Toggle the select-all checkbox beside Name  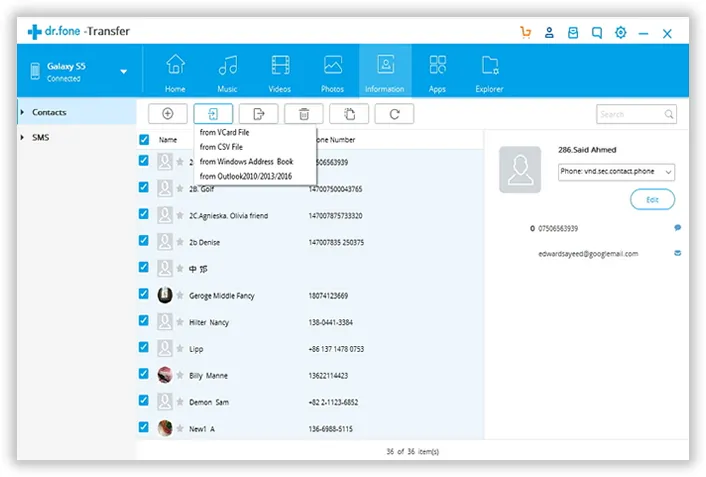144,140
